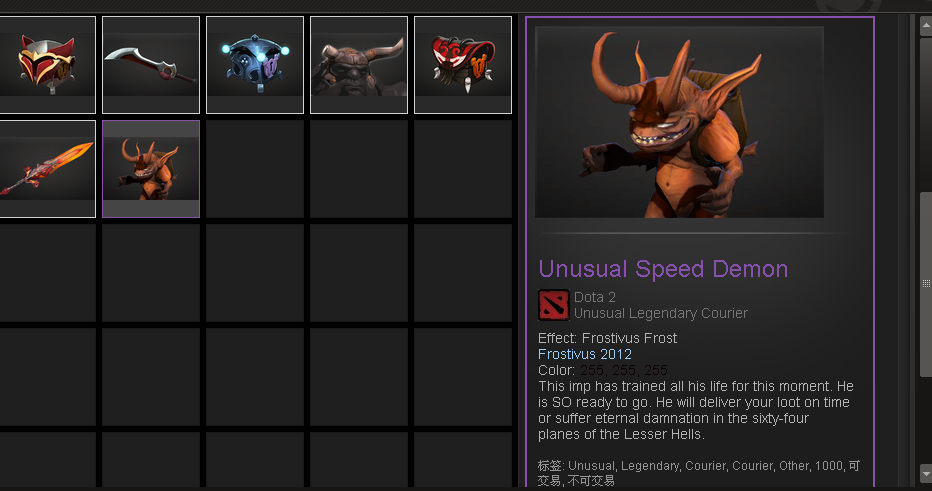
Task: Click the faded 255, 255, 255 color value
Action: (x=624, y=370)
